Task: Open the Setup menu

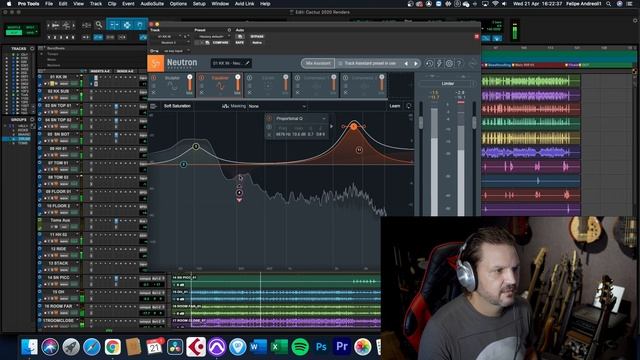Action: click(199, 4)
